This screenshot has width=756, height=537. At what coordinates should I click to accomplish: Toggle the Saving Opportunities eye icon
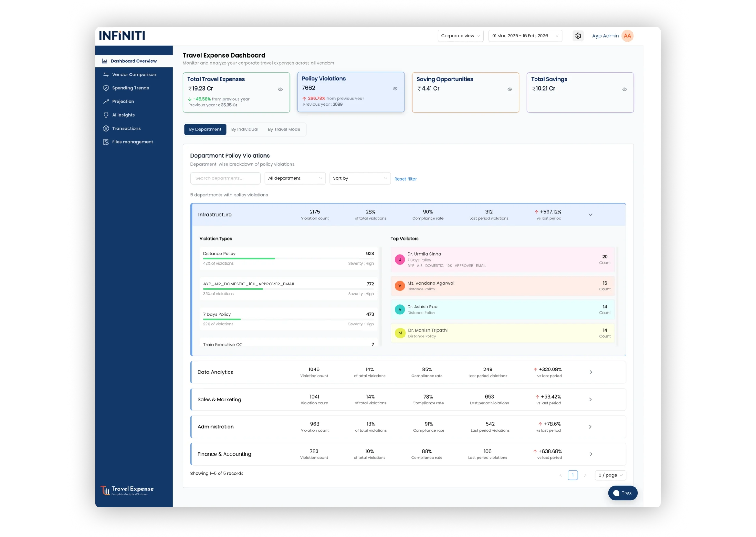[x=510, y=89]
